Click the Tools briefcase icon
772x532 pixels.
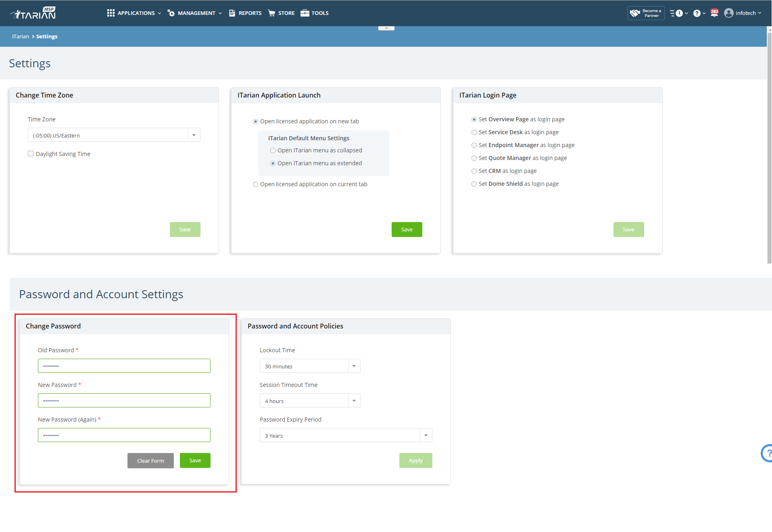point(305,13)
